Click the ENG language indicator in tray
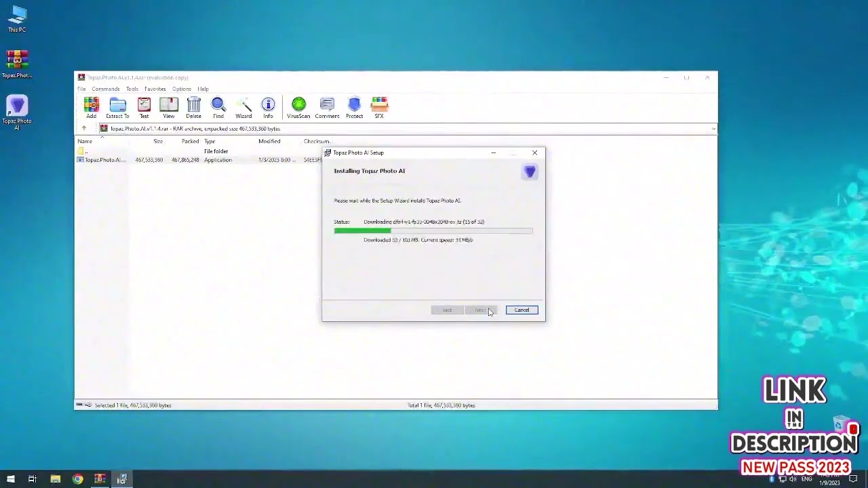 [x=807, y=479]
